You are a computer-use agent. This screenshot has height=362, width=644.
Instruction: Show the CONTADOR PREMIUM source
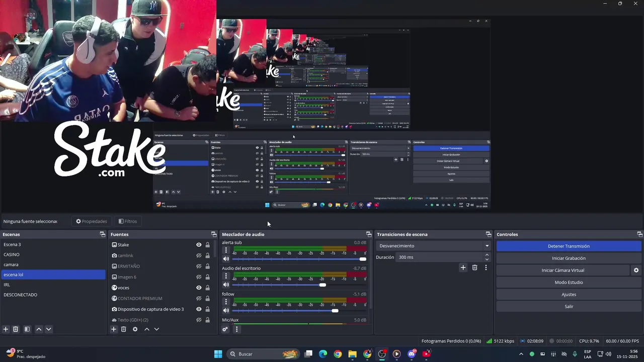[199, 299]
